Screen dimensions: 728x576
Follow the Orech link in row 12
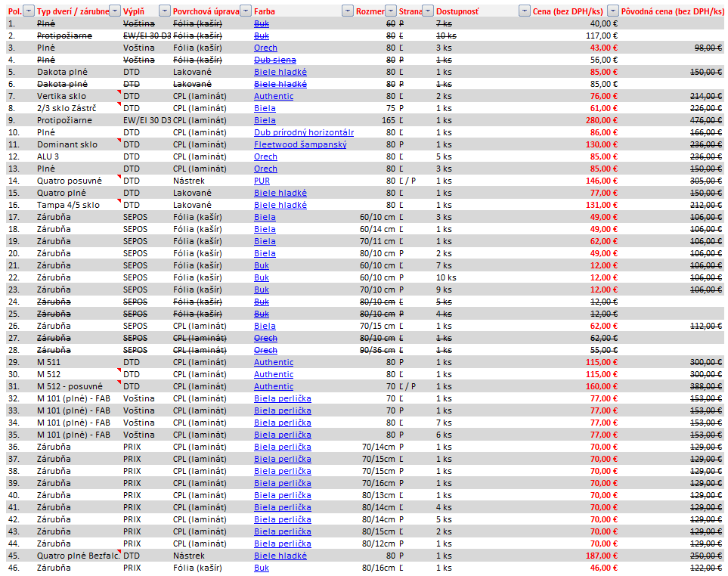pos(265,156)
